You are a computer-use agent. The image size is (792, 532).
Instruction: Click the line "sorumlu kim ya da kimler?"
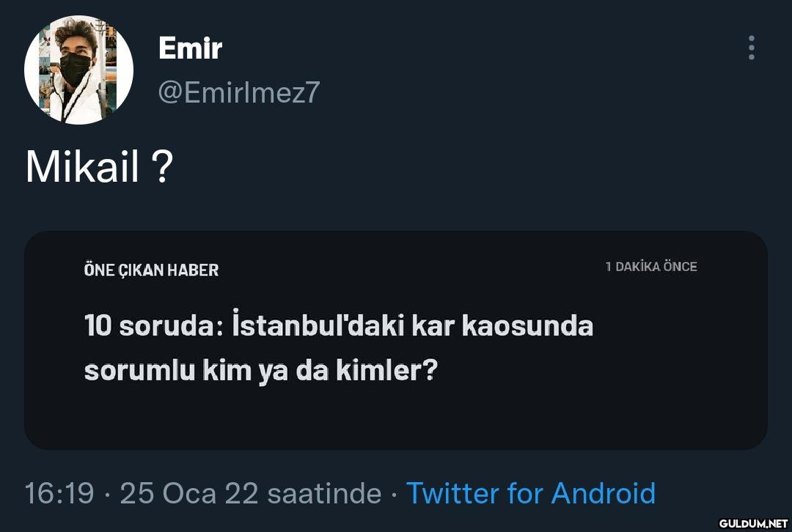coord(260,370)
